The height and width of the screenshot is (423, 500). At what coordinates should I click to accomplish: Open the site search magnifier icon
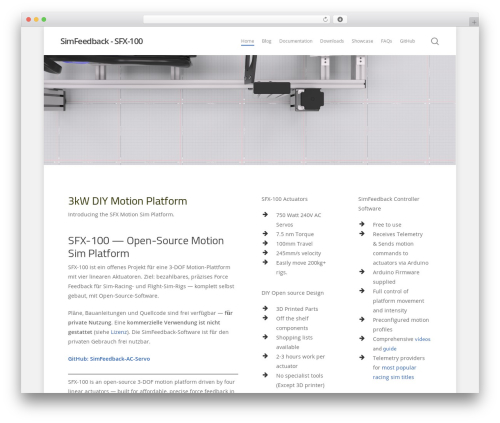click(435, 41)
